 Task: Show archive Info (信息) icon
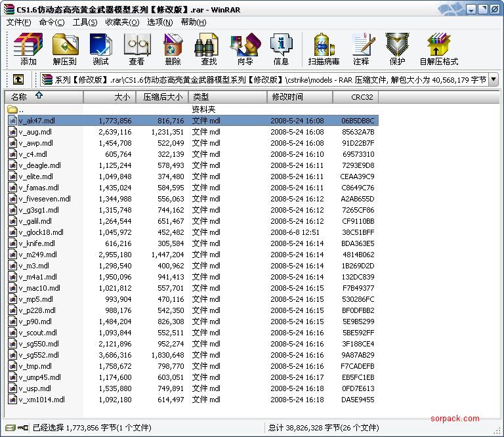281,49
